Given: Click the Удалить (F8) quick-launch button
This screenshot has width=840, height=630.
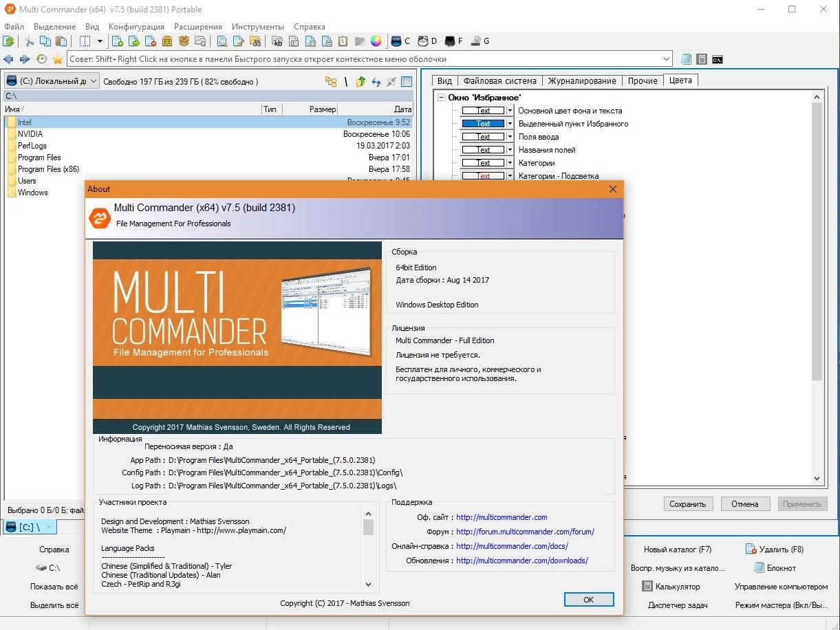Looking at the screenshot, I should [775, 550].
